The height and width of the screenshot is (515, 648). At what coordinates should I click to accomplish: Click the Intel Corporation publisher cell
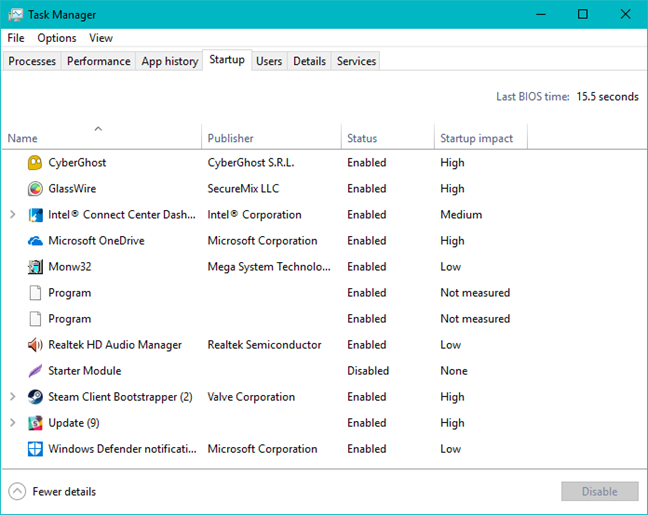click(255, 215)
